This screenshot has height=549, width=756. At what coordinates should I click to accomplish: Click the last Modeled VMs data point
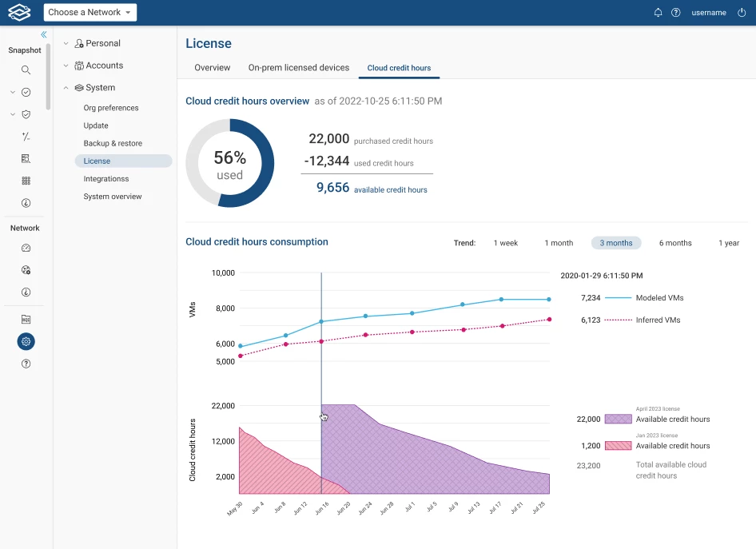click(x=549, y=300)
